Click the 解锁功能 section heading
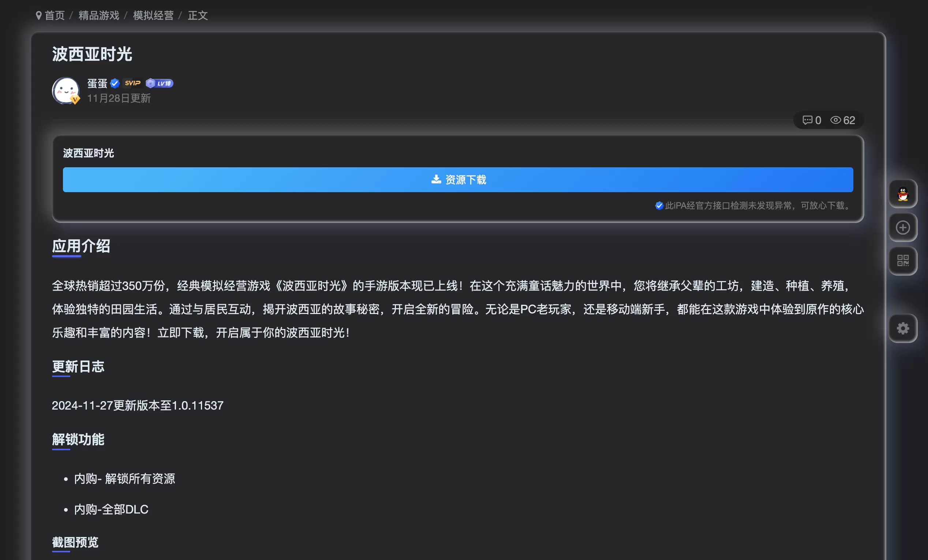 click(x=78, y=440)
